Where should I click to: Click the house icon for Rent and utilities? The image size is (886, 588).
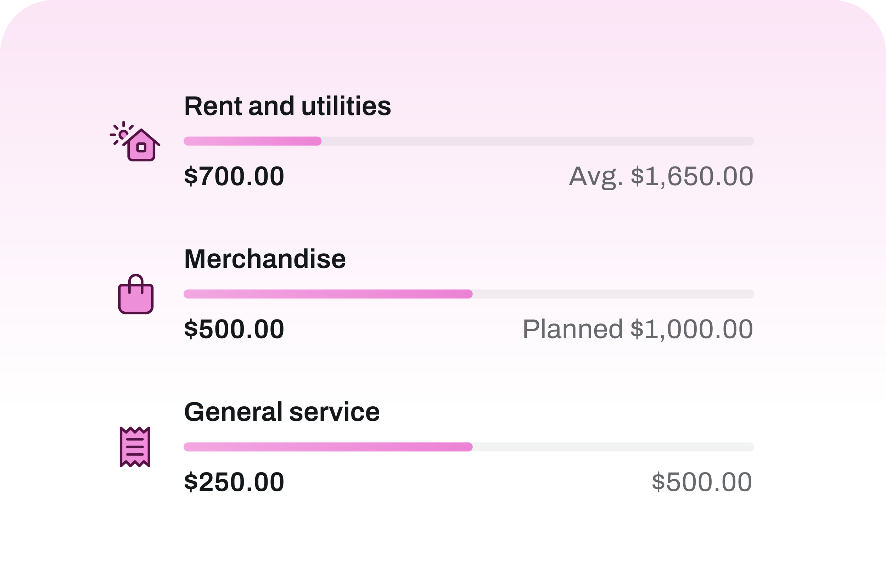click(x=135, y=141)
